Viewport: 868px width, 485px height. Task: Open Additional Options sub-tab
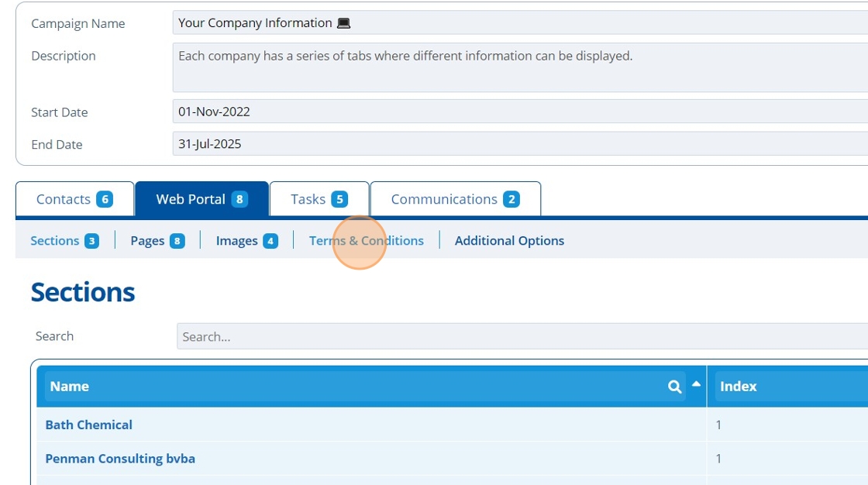[x=509, y=241]
